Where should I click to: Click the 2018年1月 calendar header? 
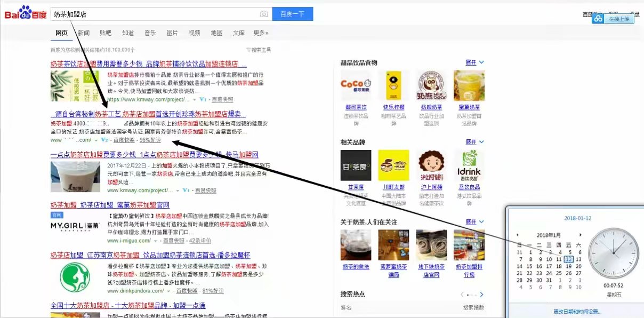[549, 235]
